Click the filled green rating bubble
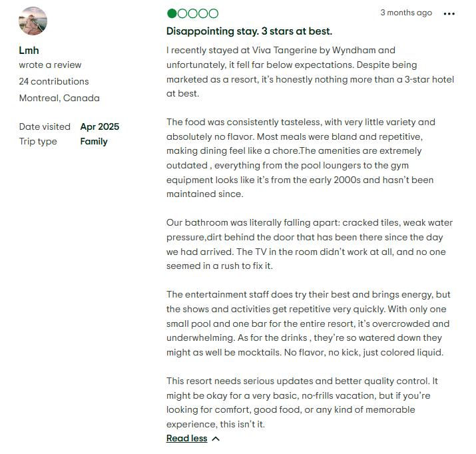This screenshot has height=454, width=476. tap(172, 13)
